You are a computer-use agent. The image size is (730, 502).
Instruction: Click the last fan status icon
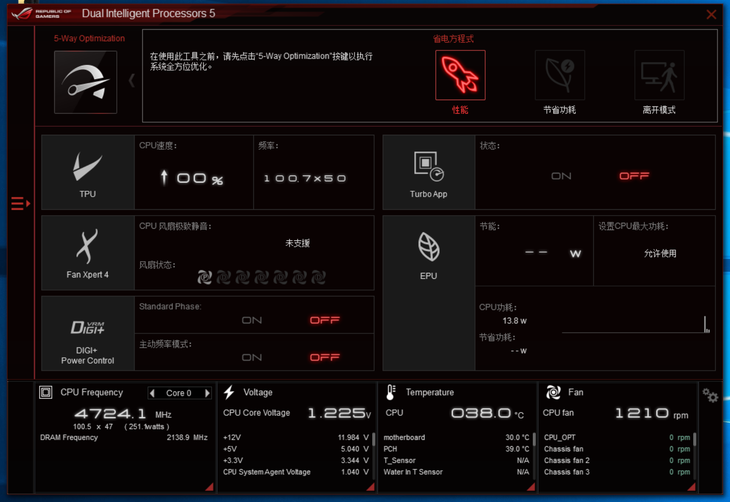(x=318, y=277)
